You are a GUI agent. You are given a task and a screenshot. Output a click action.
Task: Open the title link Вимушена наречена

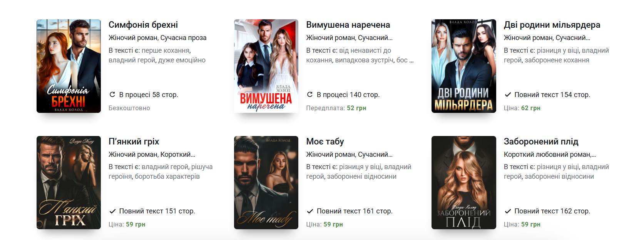click(348, 25)
